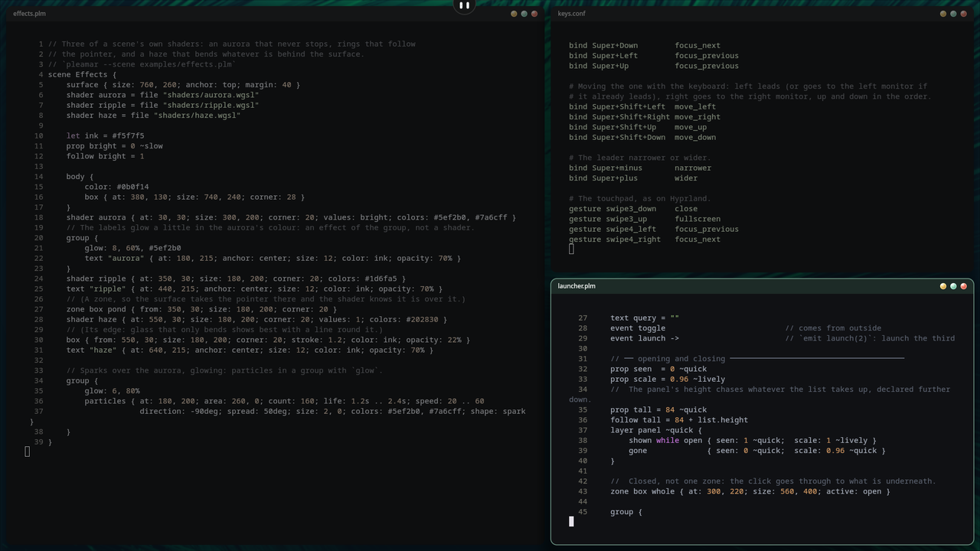Close the keys.conf window with red button

963,14
